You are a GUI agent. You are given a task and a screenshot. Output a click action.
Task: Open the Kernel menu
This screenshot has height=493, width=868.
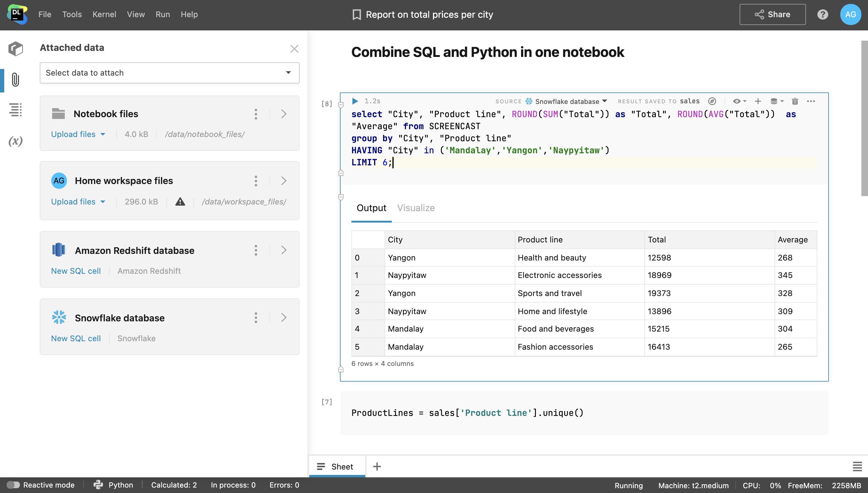104,14
